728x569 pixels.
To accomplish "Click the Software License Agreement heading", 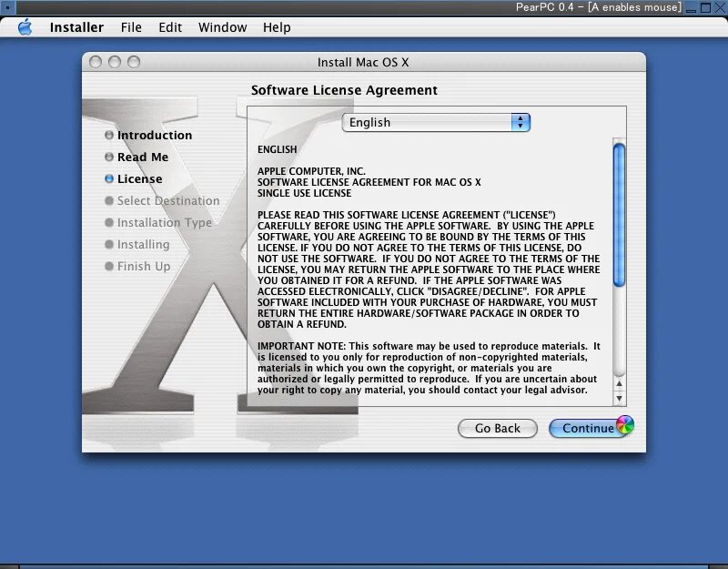I will tap(344, 90).
